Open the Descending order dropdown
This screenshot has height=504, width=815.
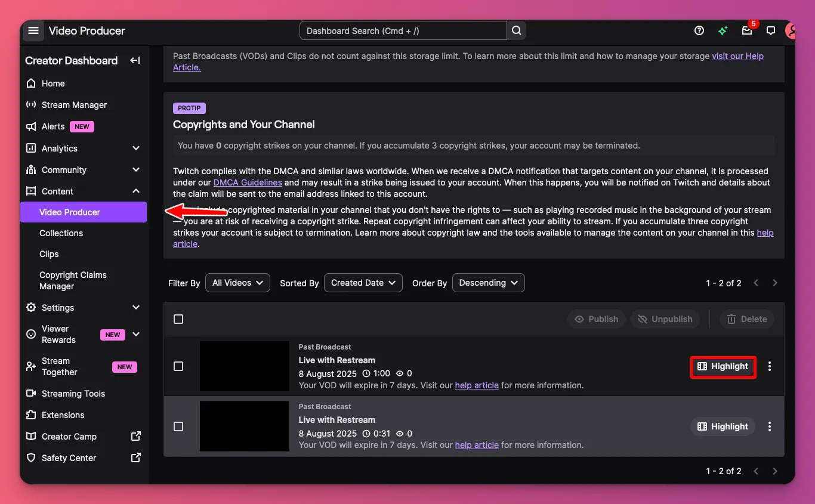point(488,283)
